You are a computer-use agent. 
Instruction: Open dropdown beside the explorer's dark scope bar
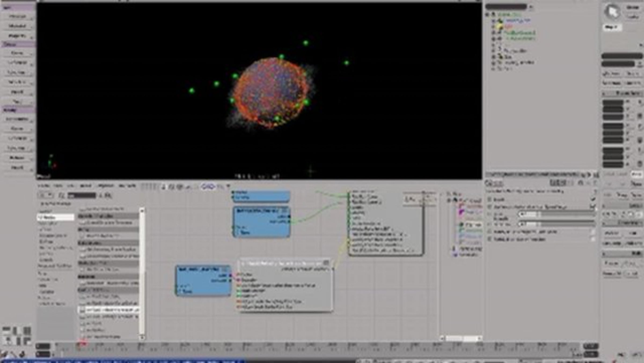pyautogui.click(x=531, y=7)
